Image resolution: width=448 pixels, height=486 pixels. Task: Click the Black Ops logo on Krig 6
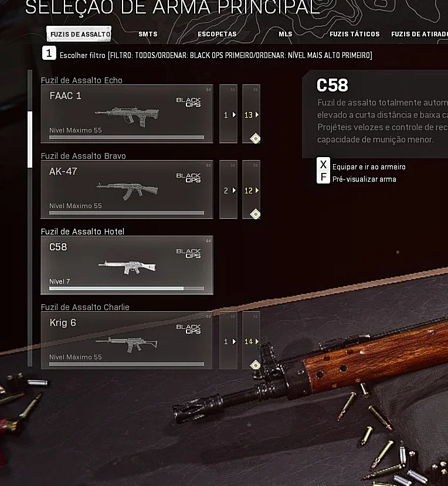[188, 329]
